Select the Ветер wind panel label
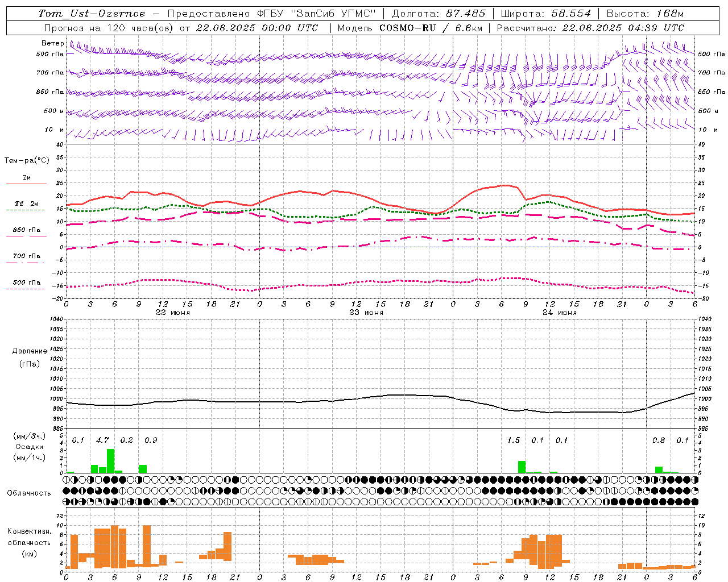This screenshot has width=728, height=582. point(52,43)
